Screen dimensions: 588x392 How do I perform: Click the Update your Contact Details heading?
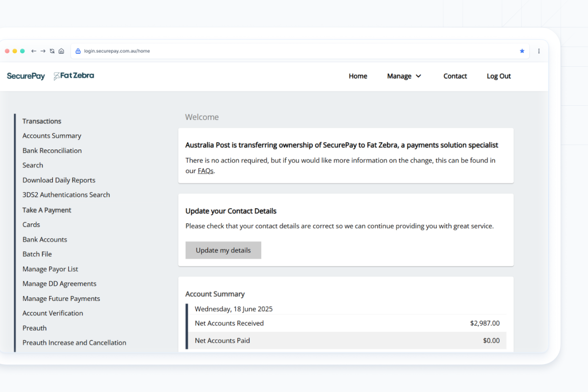[x=231, y=211]
